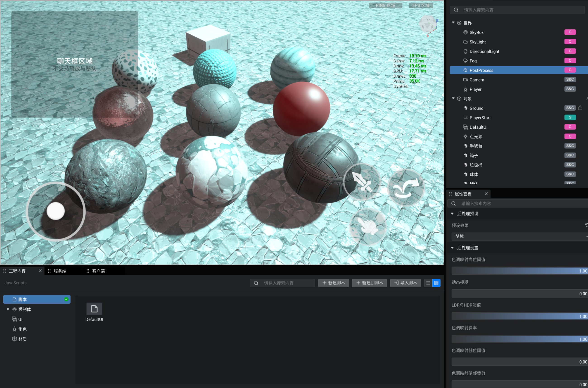This screenshot has width=588, height=388.
Task: Collapse the 世界 tree node
Action: 453,23
